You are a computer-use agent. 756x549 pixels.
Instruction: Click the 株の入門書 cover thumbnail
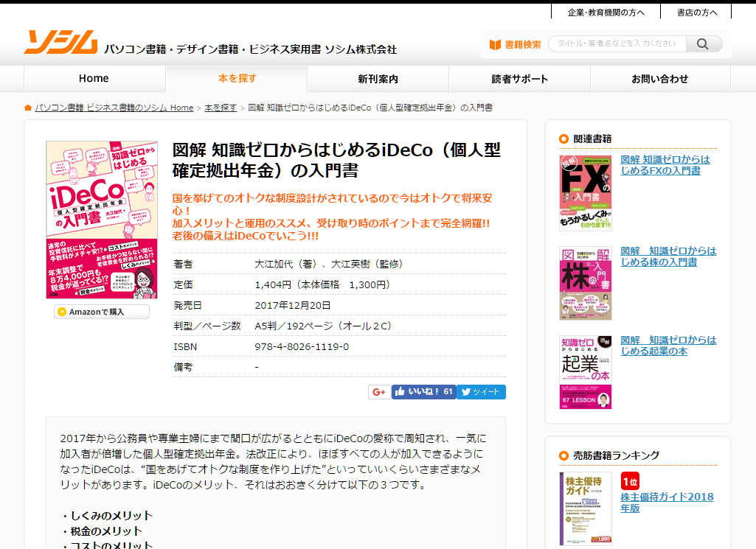pos(586,283)
